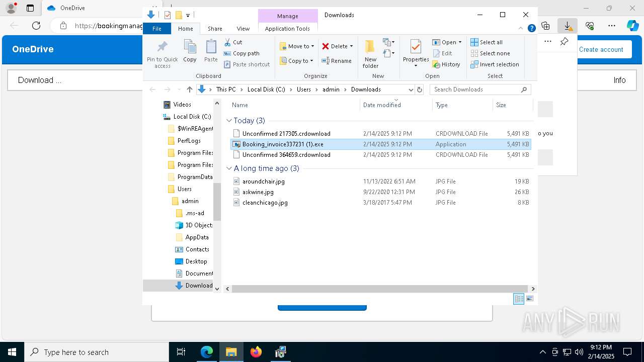Switch to Details view layout icon
Screen dimensions: 644x362
(518, 299)
